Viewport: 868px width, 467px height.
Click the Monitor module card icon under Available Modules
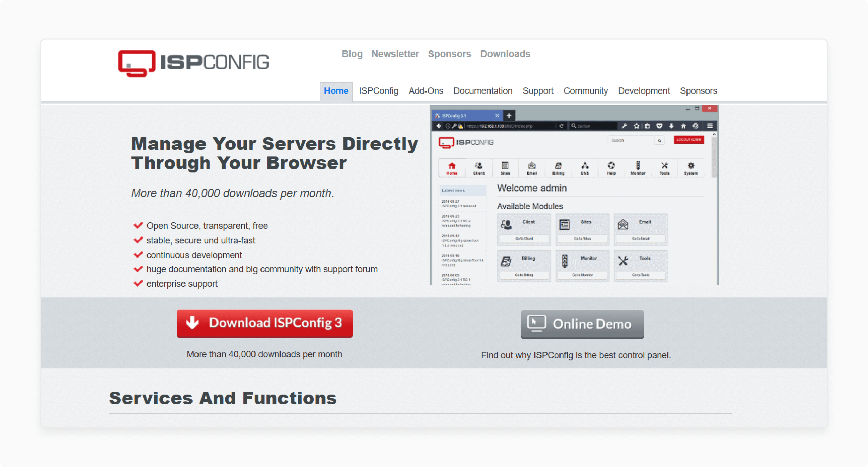pos(564,261)
